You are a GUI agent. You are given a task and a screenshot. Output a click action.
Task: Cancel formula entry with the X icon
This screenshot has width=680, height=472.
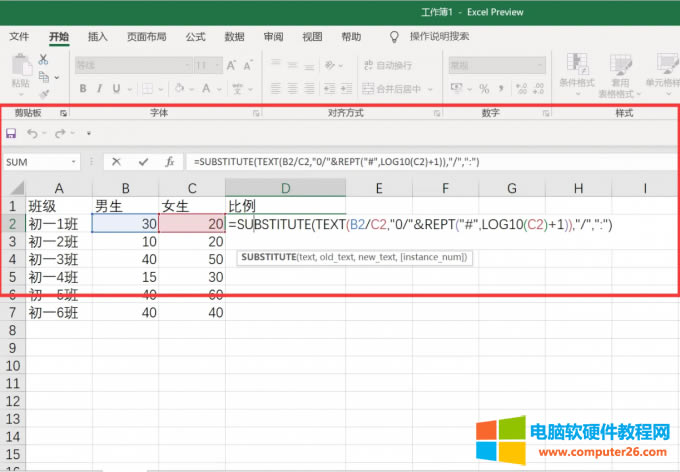(x=117, y=161)
